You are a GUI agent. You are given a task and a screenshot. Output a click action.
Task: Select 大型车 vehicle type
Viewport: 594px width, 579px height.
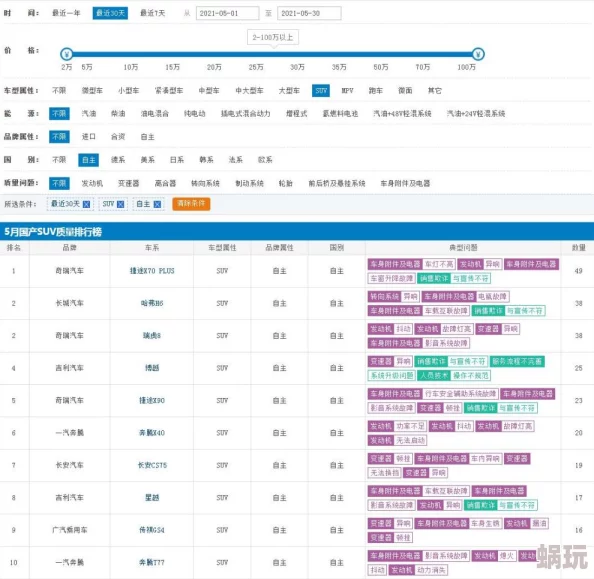(289, 91)
